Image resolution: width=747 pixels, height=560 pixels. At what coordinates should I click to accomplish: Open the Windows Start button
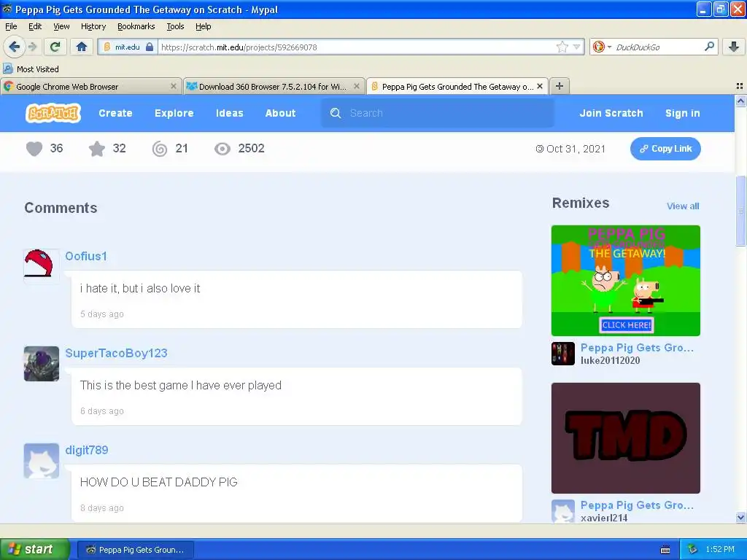click(35, 549)
